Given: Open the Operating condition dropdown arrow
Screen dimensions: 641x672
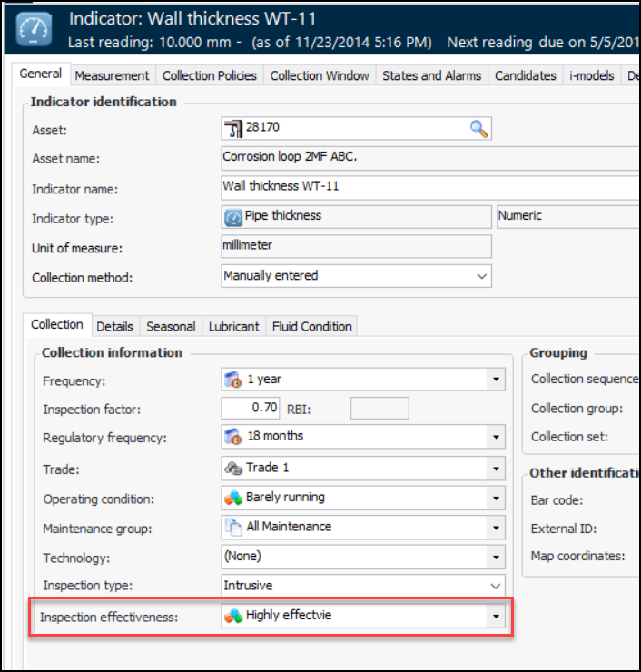Looking at the screenshot, I should pos(496,498).
